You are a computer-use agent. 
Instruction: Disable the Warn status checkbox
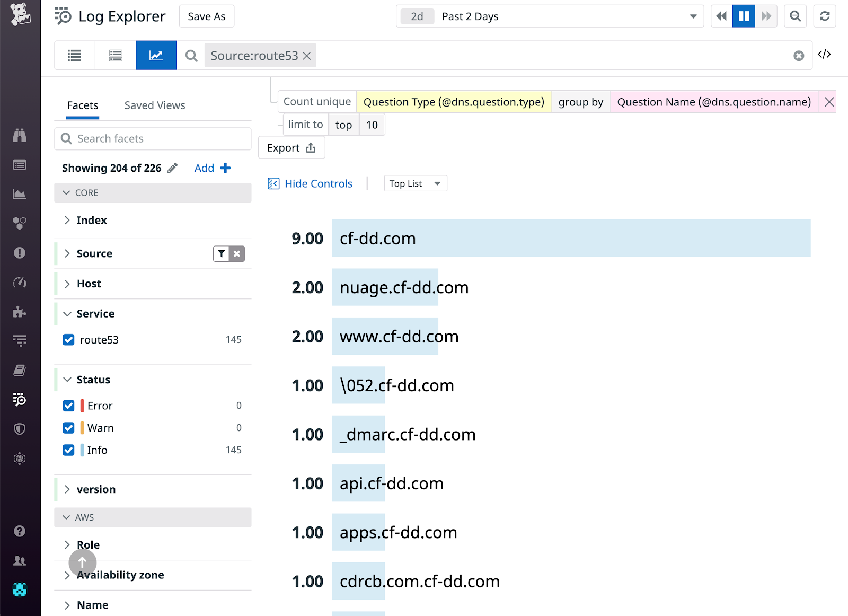click(68, 428)
